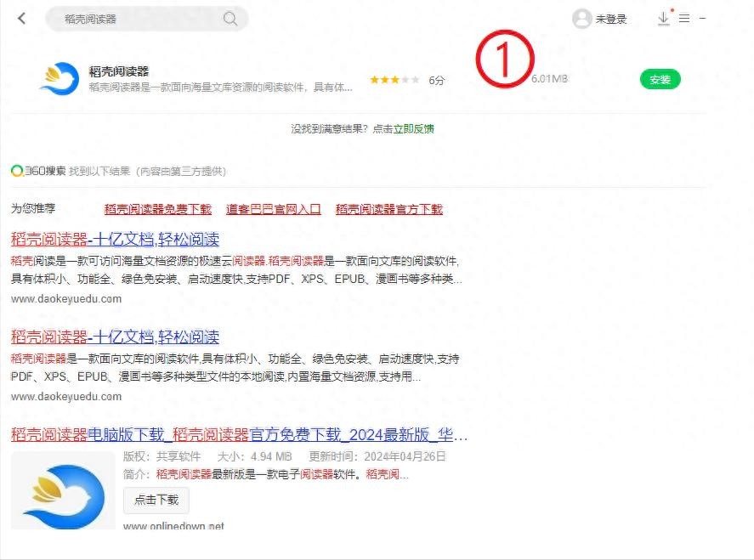Open the 稻壳阅读器官方下载 link
754x560 pixels.
click(389, 209)
